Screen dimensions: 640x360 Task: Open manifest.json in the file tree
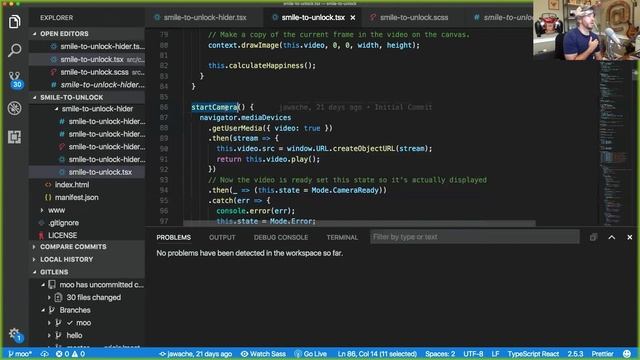[76, 197]
